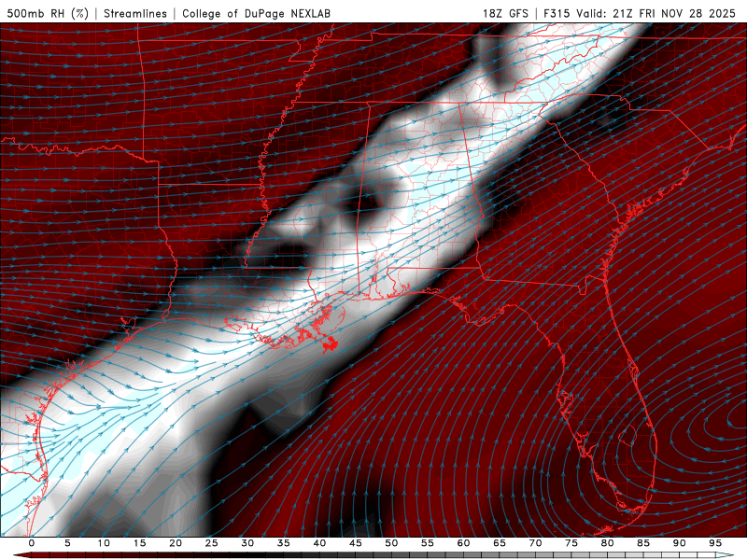Select the "40" colorbar label

(x=319, y=543)
